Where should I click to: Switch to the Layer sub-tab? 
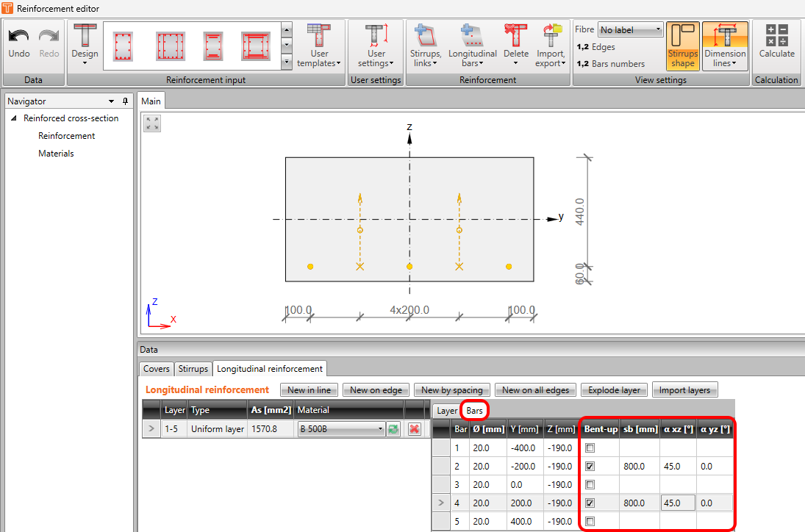tap(447, 411)
